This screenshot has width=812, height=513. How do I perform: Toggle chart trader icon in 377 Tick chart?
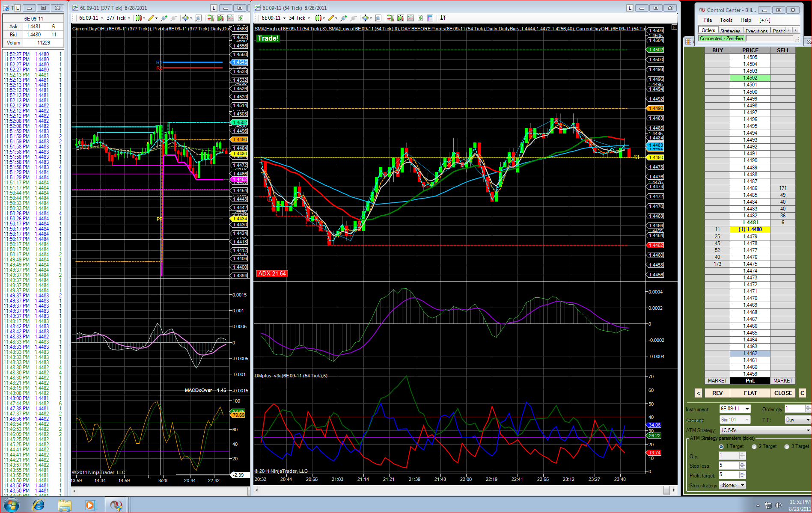point(210,18)
